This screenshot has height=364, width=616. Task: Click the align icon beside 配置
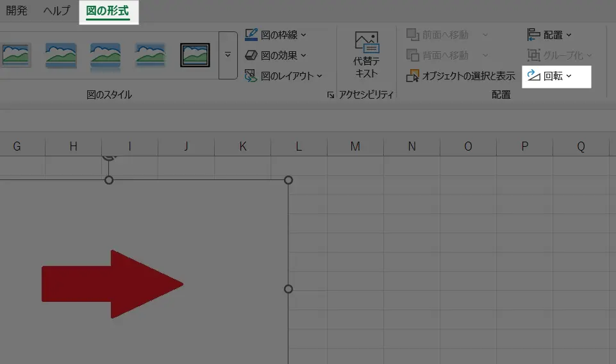[x=533, y=35]
